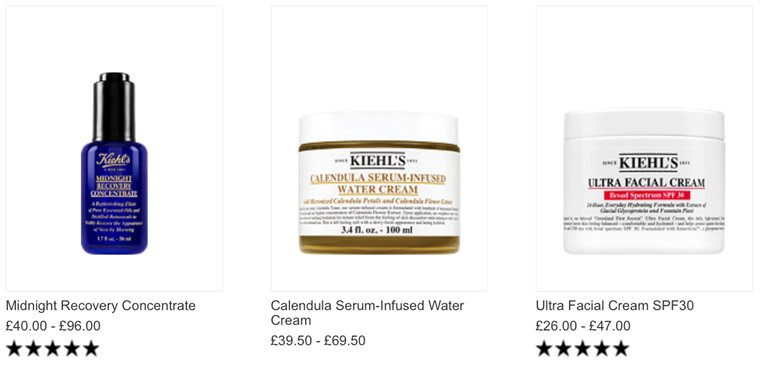This screenshot has height=378, width=761.
Task: Click the £40.00 - £96.00 price range
Action: [53, 326]
